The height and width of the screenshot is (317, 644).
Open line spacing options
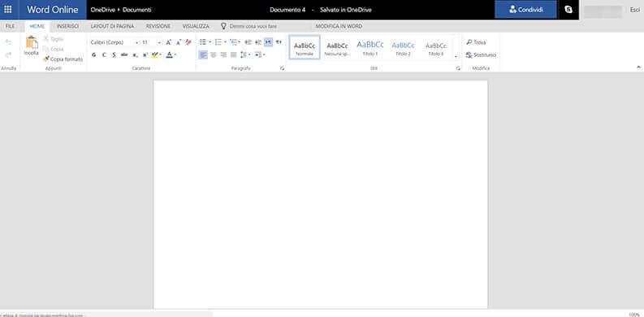(x=245, y=54)
